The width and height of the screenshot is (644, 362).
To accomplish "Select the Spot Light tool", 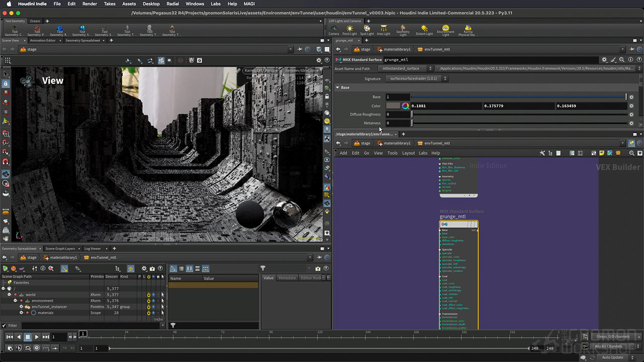I will tap(366, 29).
